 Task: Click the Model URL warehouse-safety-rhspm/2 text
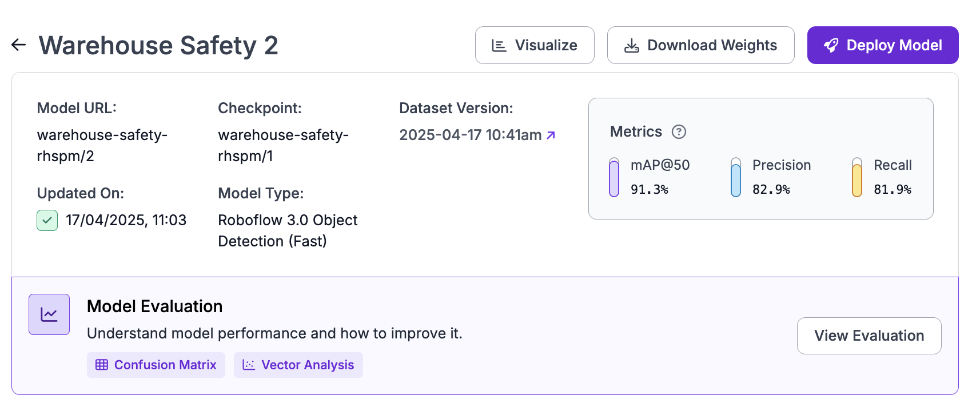point(102,145)
